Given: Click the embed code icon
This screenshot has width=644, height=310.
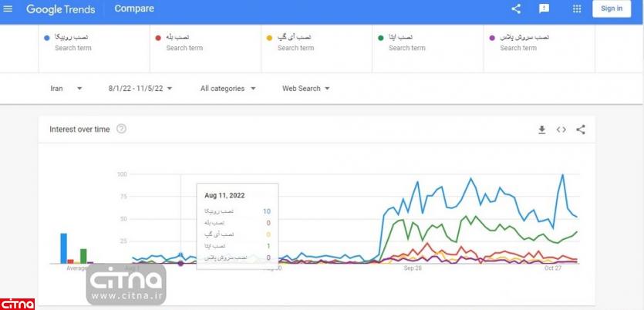Looking at the screenshot, I should (561, 130).
